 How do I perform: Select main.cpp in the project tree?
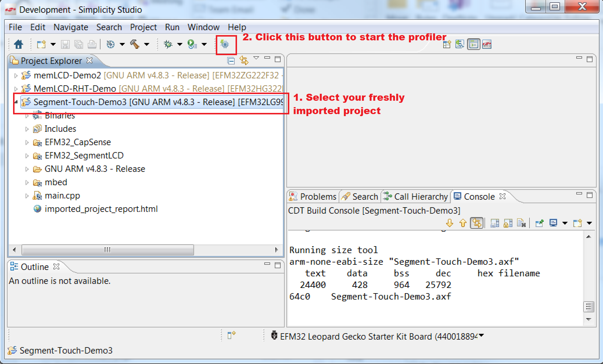point(62,196)
